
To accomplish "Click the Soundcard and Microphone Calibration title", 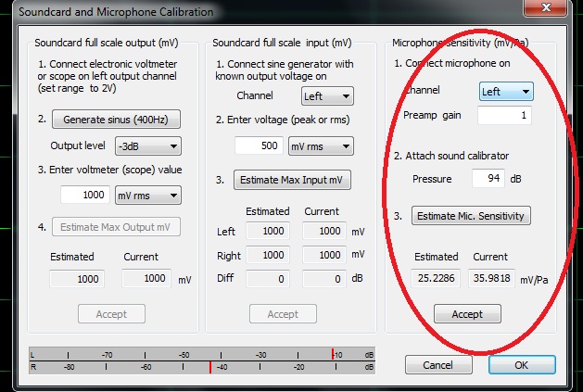I will 116,12.
